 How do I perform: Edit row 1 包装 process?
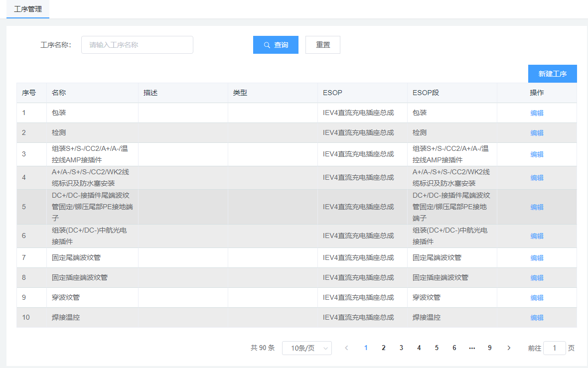click(537, 113)
